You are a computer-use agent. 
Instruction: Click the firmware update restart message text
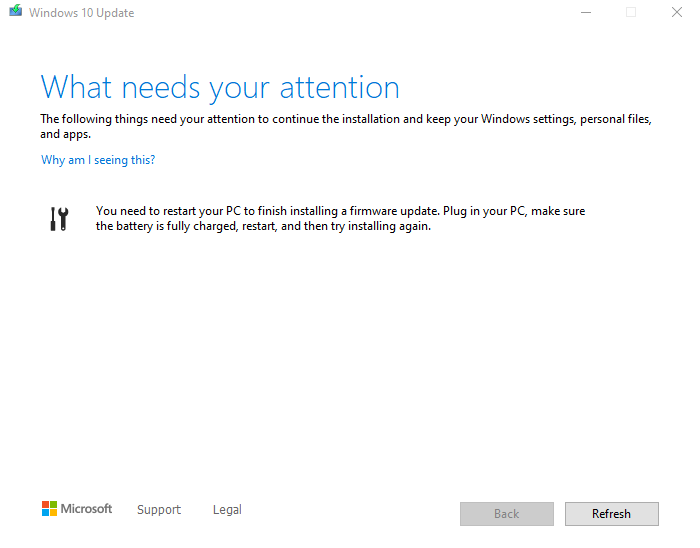340,219
